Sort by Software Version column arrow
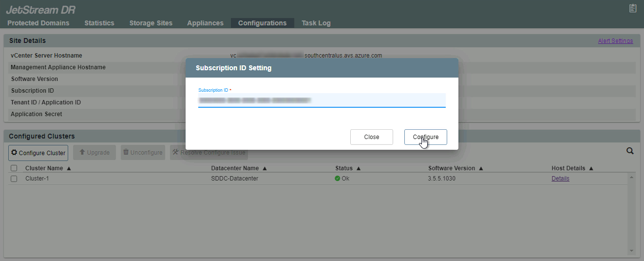This screenshot has height=261, width=644. [x=481, y=168]
